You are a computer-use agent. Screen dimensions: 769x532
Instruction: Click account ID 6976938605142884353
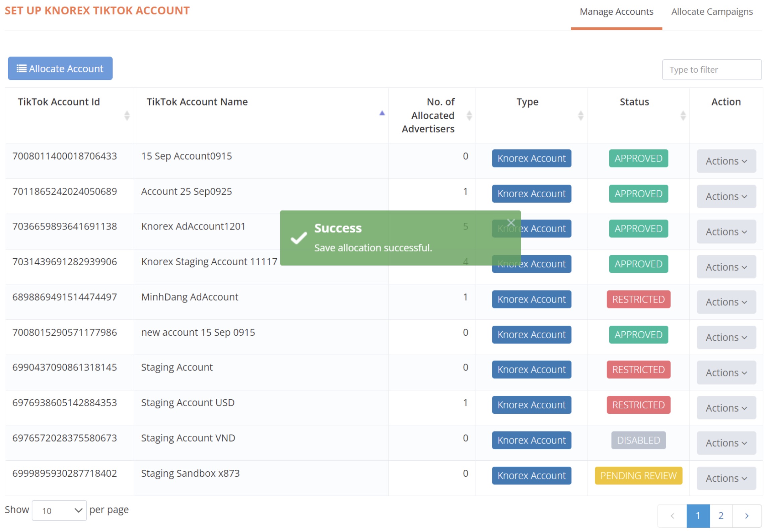[65, 403]
